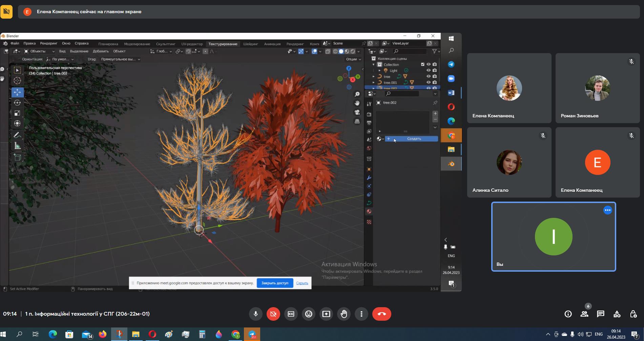The height and width of the screenshot is (341, 644).
Task: Select the Scale tool in Blender toolbar
Action: pos(17,113)
